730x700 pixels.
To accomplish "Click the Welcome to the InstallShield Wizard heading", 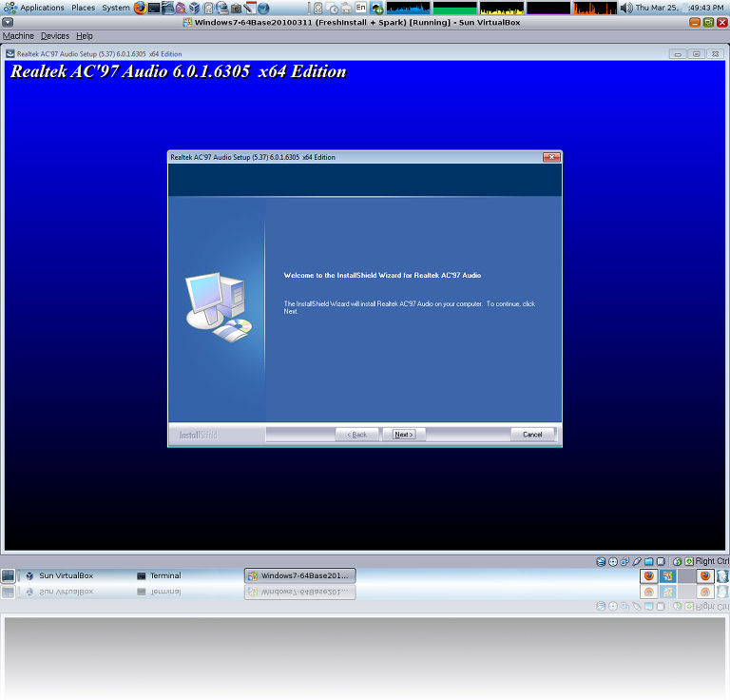I will 382,275.
